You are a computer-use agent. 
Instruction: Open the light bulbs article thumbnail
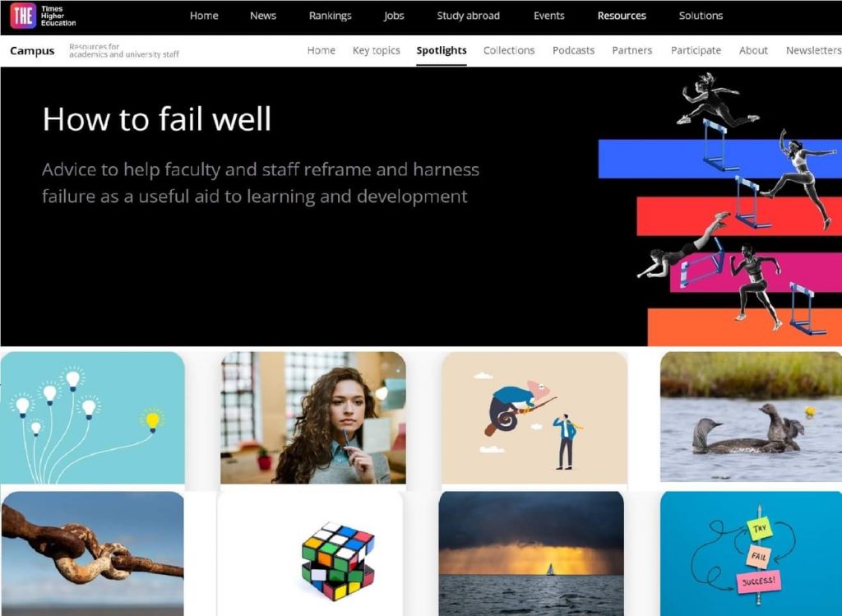point(92,418)
